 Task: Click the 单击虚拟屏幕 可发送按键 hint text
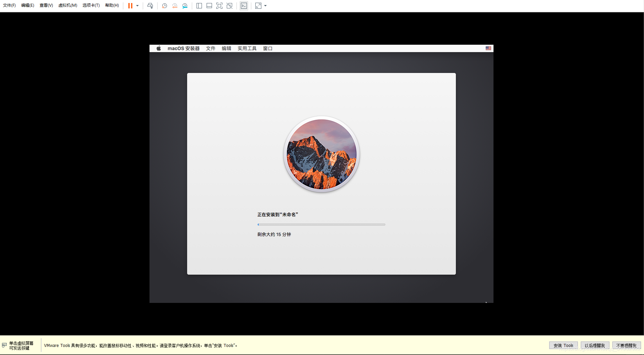[x=21, y=346]
